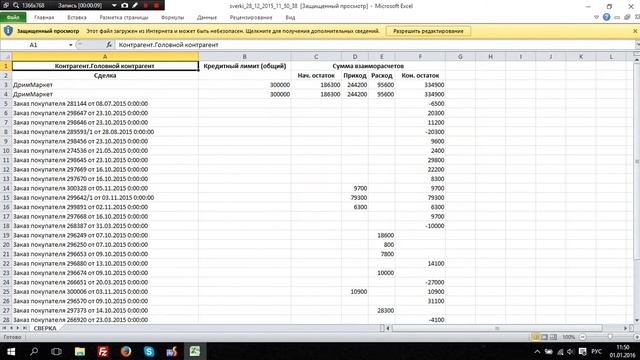Click the volume speaker tray icon
The width and height of the screenshot is (640, 360).
click(x=570, y=352)
